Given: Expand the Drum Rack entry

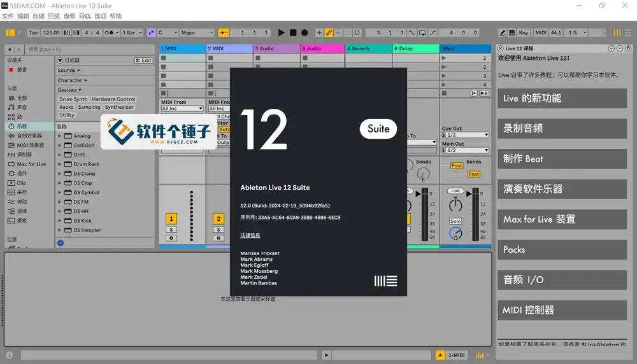Looking at the screenshot, I should point(60,164).
